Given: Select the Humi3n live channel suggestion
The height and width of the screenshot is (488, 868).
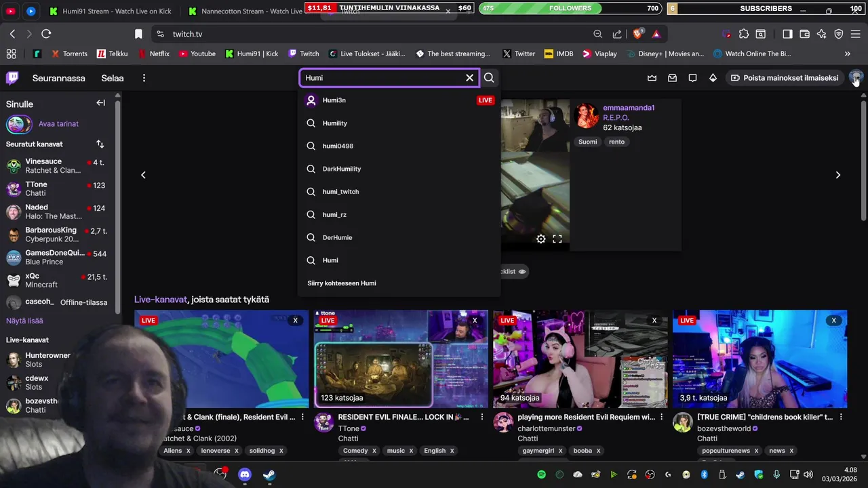Looking at the screenshot, I should [x=399, y=100].
